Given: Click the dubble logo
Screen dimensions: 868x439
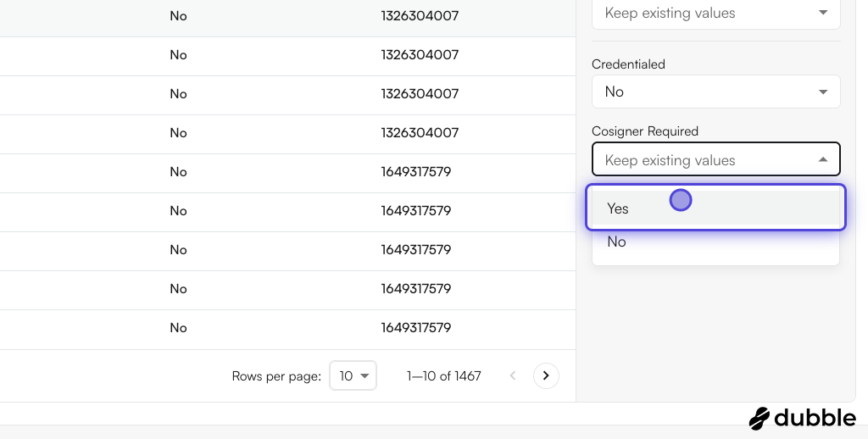Looking at the screenshot, I should click(x=802, y=418).
